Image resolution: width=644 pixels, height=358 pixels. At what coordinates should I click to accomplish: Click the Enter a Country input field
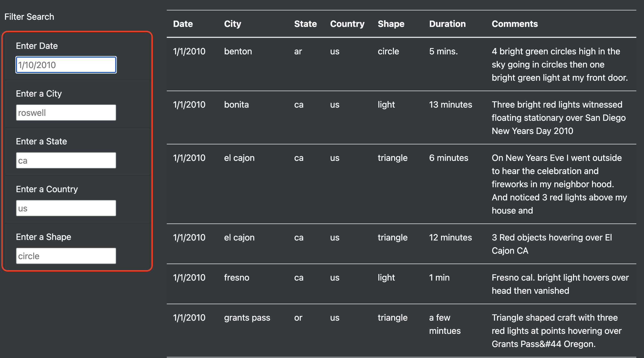66,208
